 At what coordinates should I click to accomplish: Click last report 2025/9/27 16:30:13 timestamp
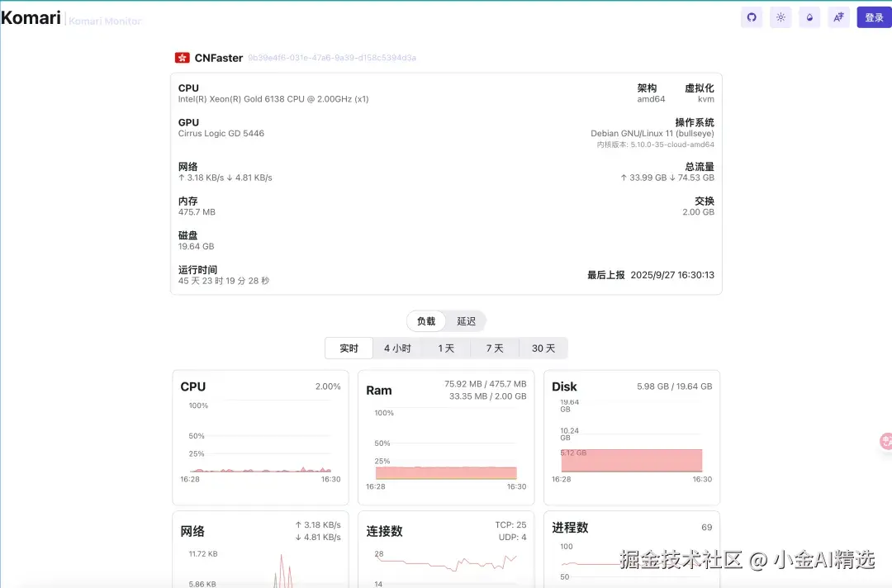(672, 275)
